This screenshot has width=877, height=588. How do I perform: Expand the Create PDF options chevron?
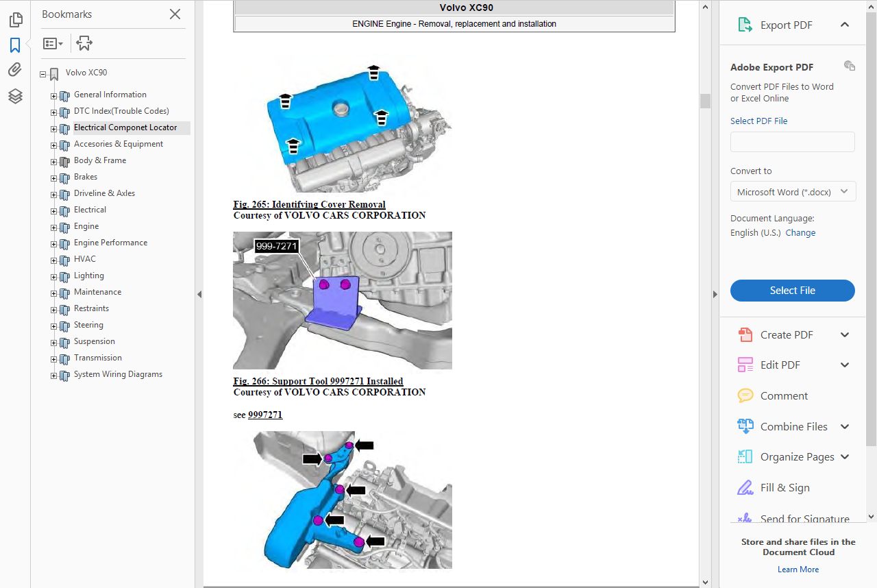pos(845,334)
